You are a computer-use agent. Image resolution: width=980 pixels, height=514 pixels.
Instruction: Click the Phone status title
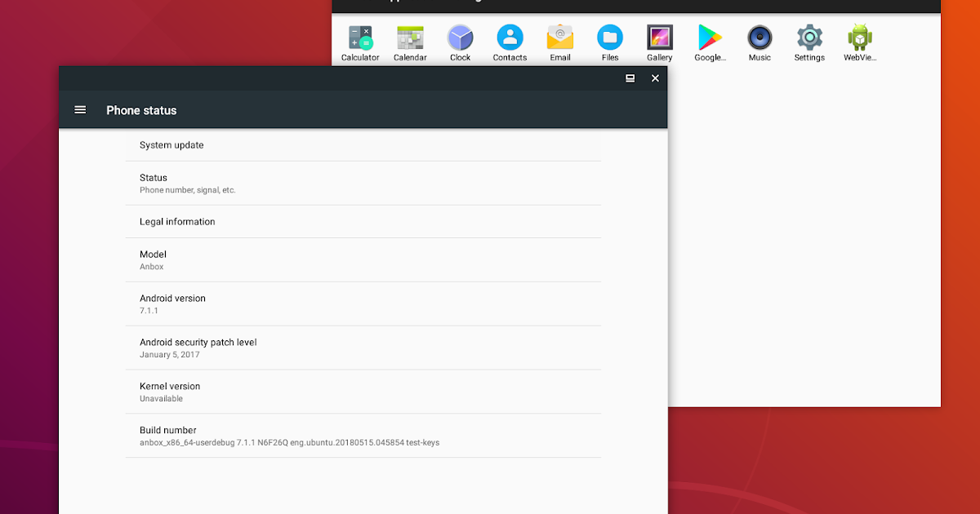[x=141, y=110]
